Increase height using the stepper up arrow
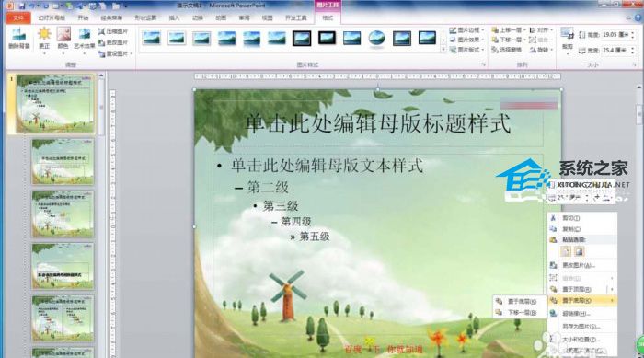The image size is (644, 358). (x=633, y=33)
